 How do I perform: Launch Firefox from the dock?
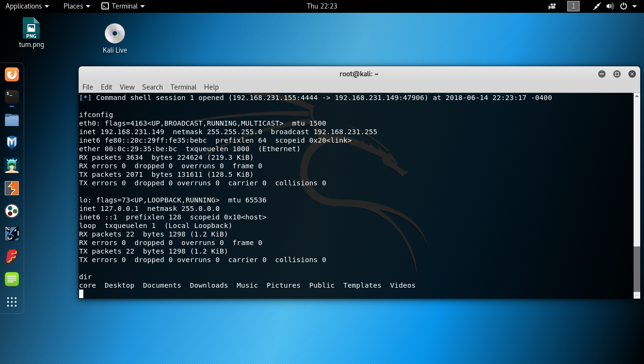12,74
